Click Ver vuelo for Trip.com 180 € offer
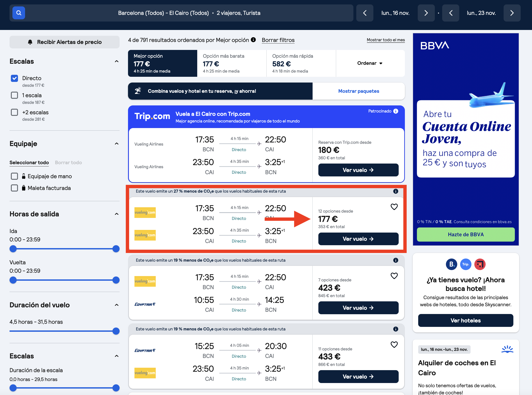The width and height of the screenshot is (532, 395). (x=358, y=170)
